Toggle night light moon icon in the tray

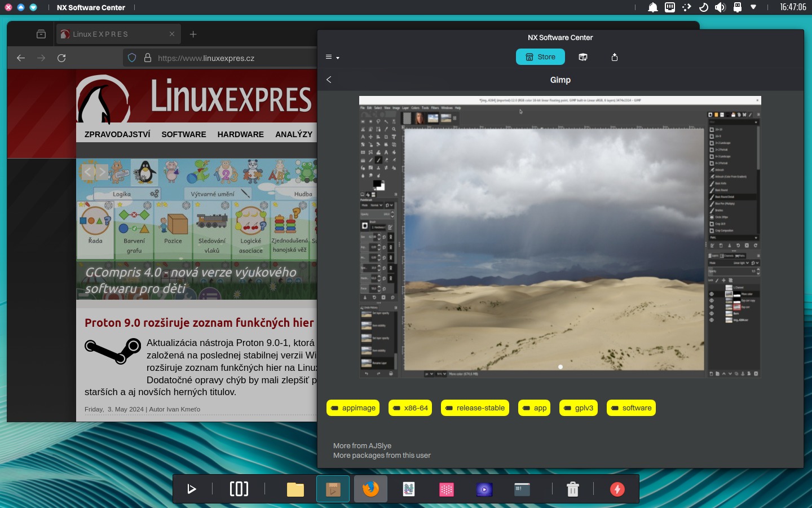pos(703,7)
